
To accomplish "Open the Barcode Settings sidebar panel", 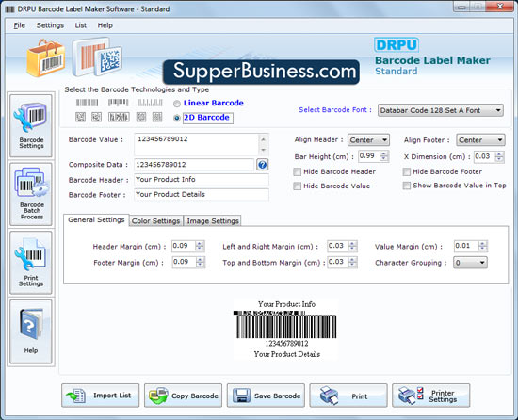I will (31, 125).
